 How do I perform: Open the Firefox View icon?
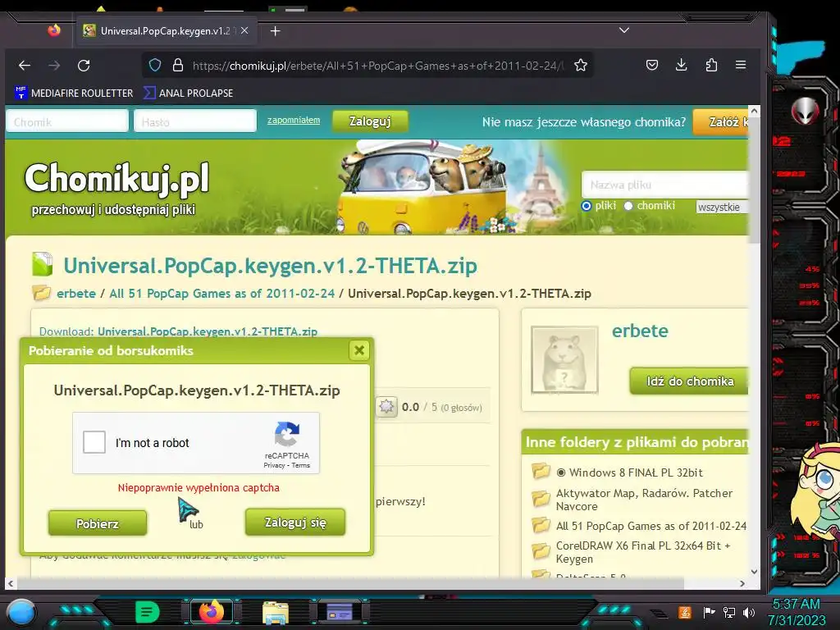54,30
